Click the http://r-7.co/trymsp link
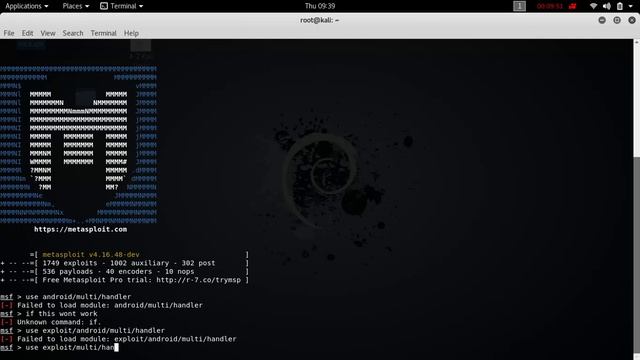640x360 pixels. click(198, 280)
